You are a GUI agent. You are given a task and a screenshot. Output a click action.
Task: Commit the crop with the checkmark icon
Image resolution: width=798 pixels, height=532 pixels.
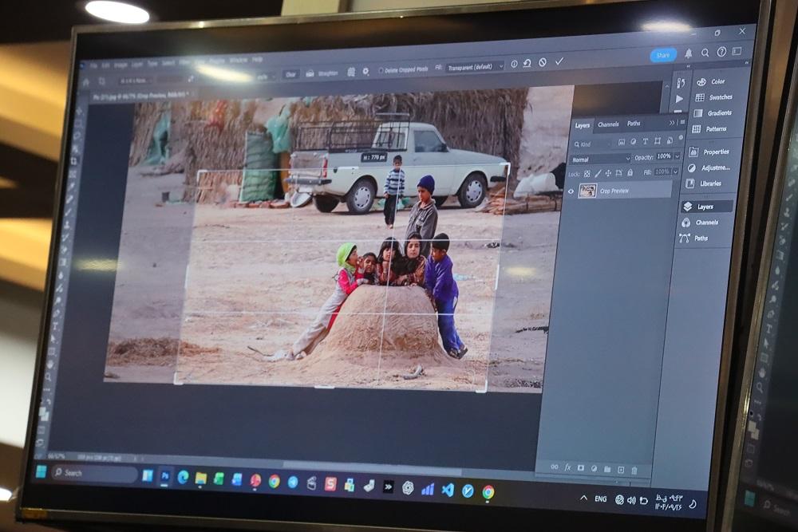click(559, 62)
